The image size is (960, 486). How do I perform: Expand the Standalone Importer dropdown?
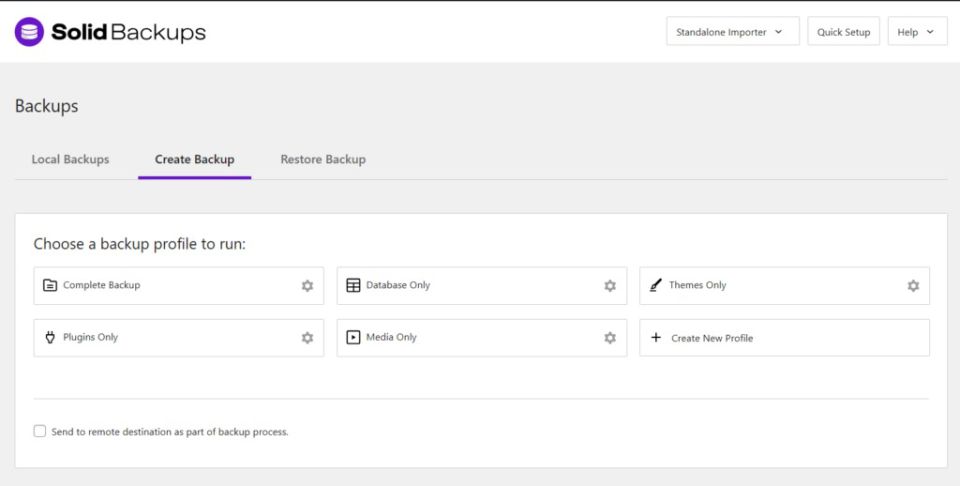click(x=732, y=32)
